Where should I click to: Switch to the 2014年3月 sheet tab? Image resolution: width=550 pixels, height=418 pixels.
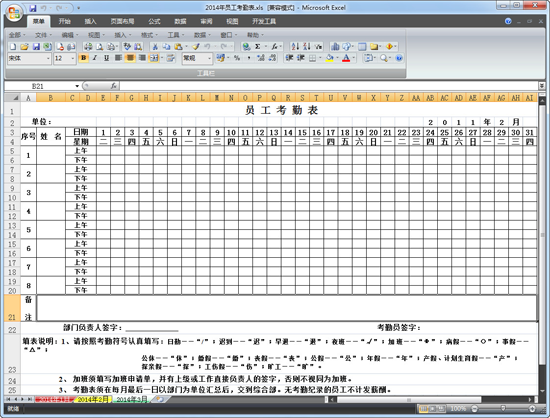point(132,399)
